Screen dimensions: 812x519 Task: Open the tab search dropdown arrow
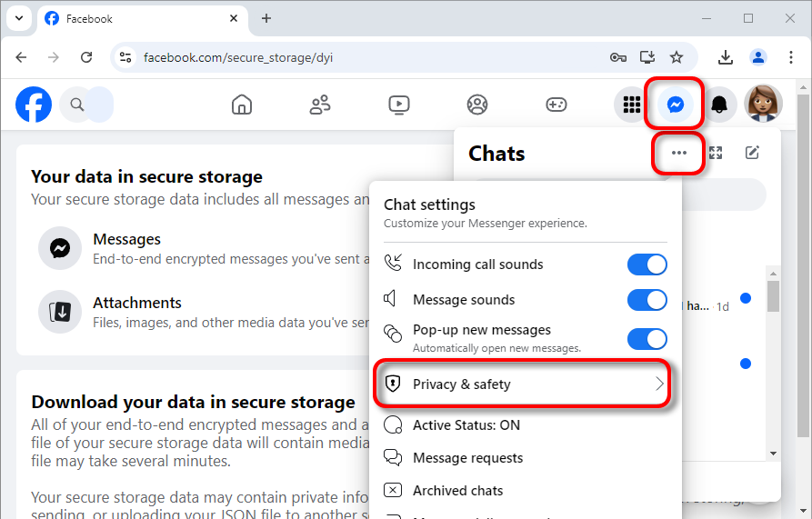[19, 18]
